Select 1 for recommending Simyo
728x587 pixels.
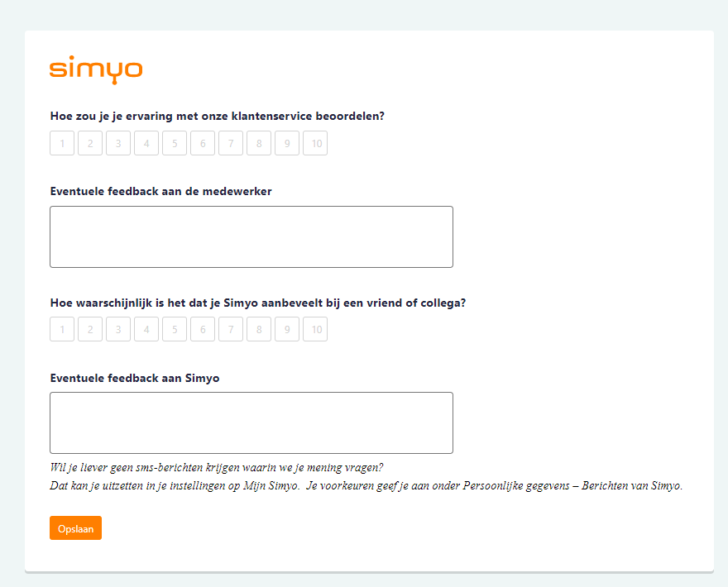point(62,329)
